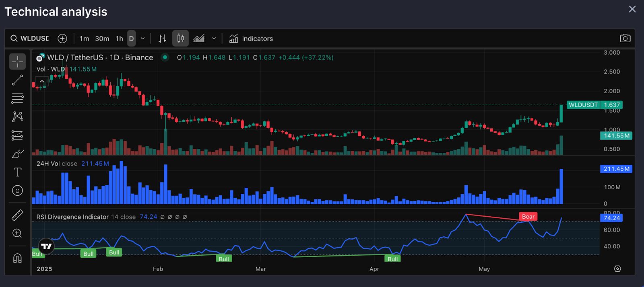The height and width of the screenshot is (287, 644).
Task: Select the trend line drawing tool
Action: click(17, 80)
